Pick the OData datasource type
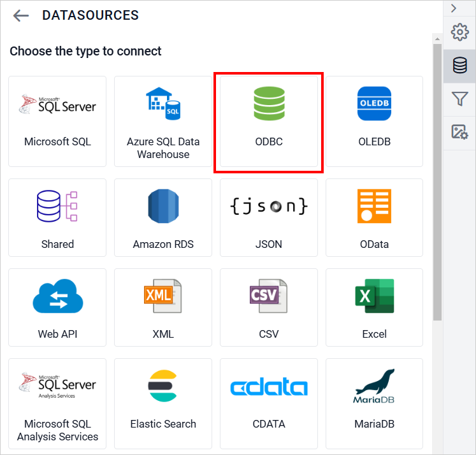The width and height of the screenshot is (476, 455). 374,217
